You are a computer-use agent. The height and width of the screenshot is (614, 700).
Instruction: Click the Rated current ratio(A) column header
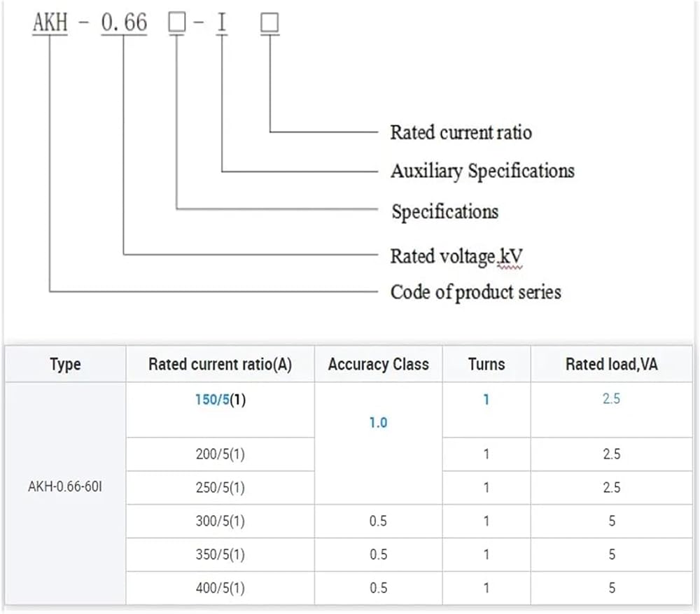pyautogui.click(x=220, y=364)
